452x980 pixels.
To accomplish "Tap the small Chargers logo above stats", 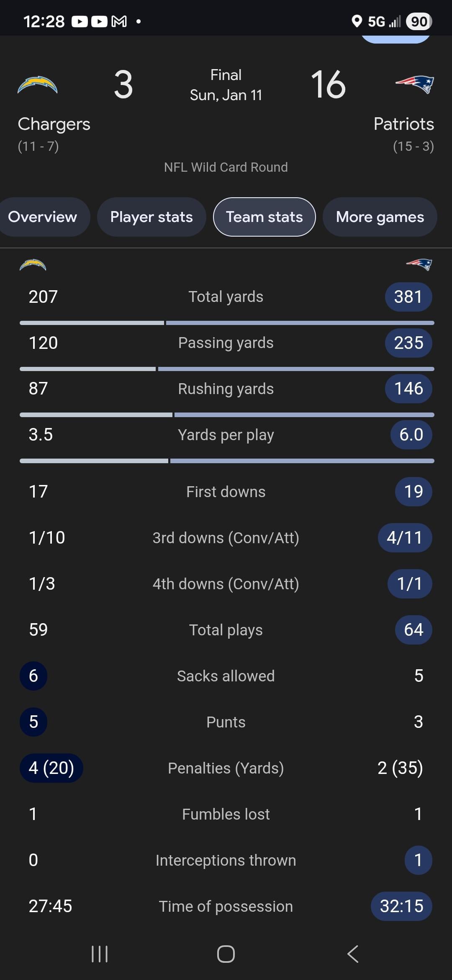I will pos(33,265).
